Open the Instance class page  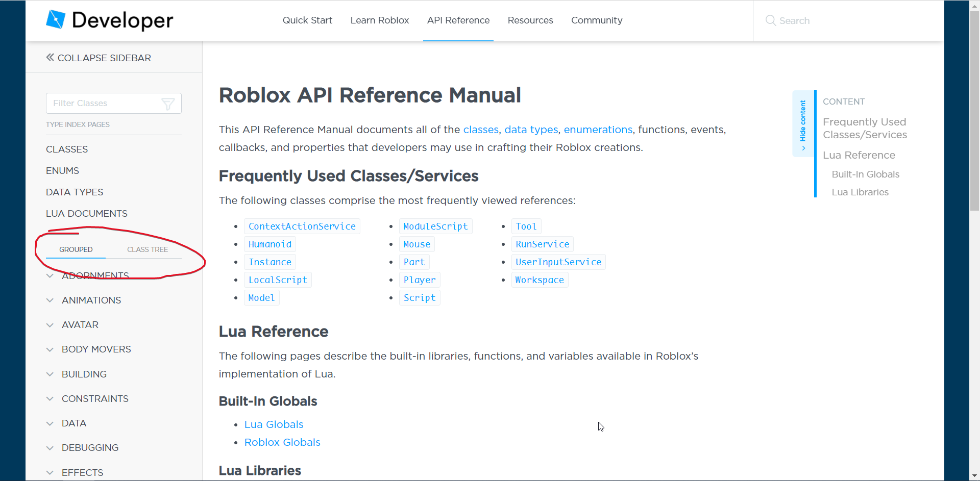pyautogui.click(x=270, y=262)
